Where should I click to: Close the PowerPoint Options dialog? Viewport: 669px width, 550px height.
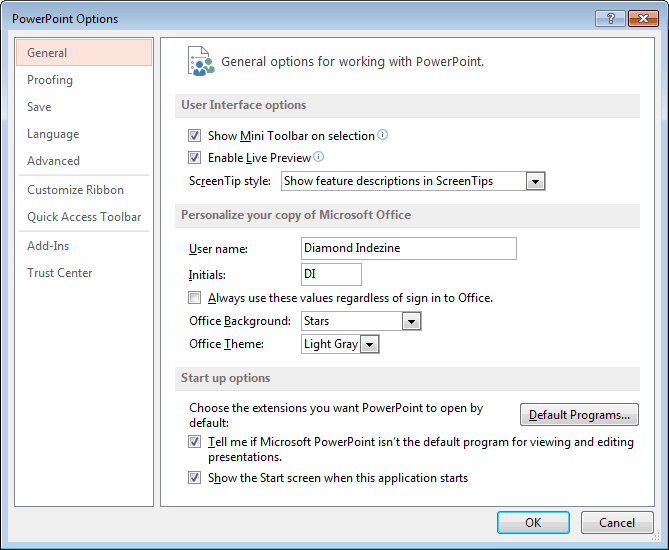643,18
